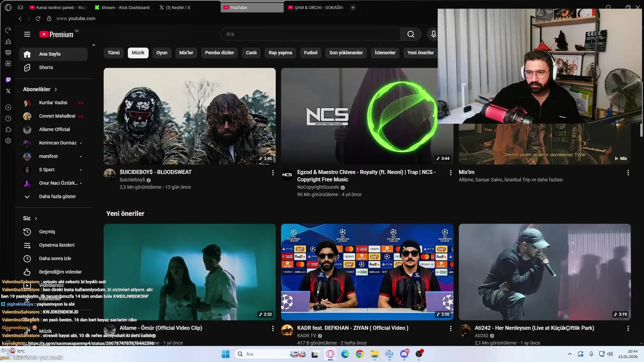Open Windows Start menu
This screenshot has height=362, width=644.
point(225,354)
